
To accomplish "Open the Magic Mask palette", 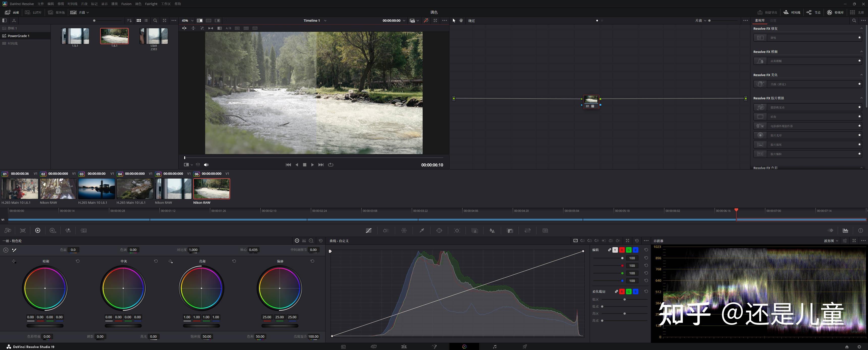I will (x=474, y=231).
